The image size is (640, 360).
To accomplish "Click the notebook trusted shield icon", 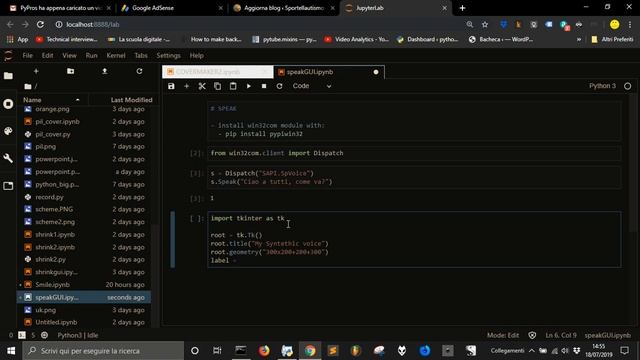I will click(x=532, y=335).
